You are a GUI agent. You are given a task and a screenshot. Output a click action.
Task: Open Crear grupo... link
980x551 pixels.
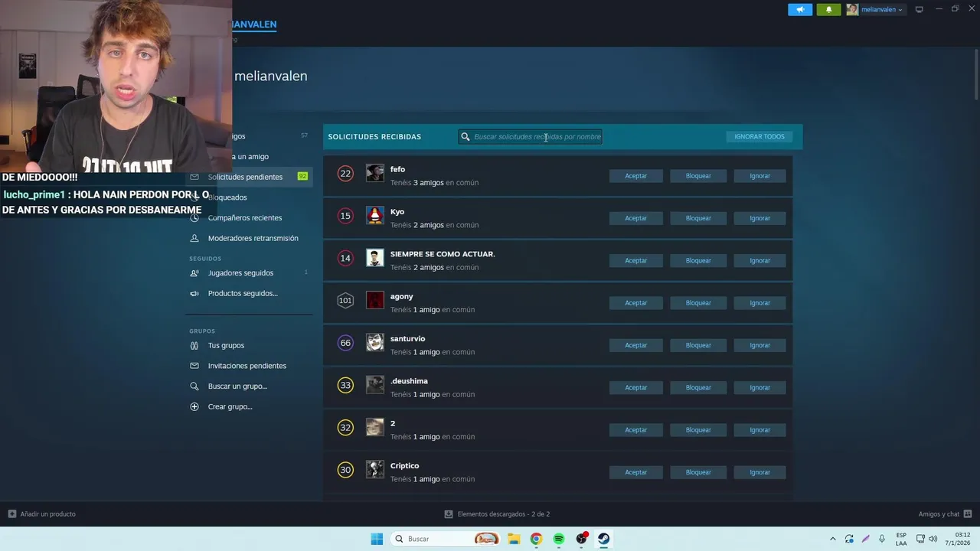click(230, 406)
